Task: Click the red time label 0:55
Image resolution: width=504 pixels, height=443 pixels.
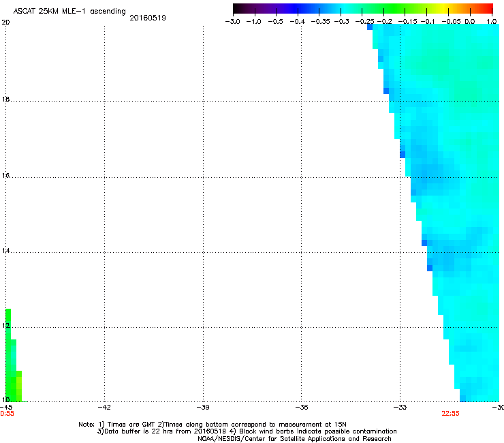Action: pos(7,414)
